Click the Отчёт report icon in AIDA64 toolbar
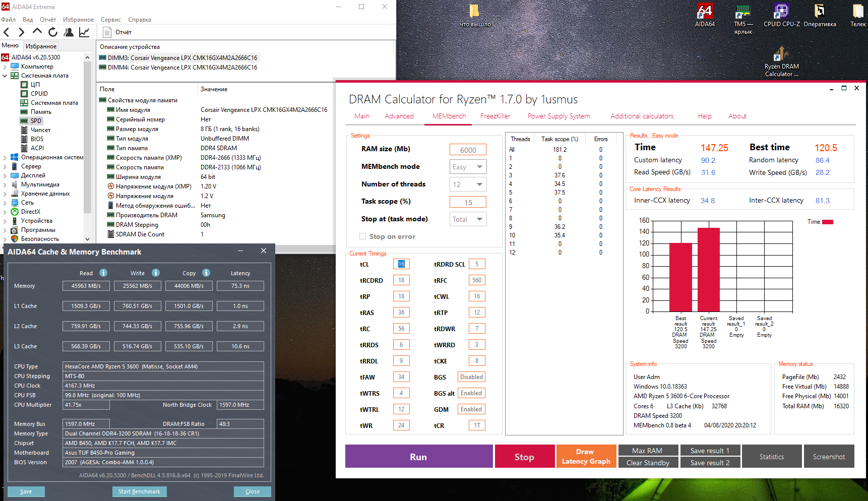Screen dimensions: 868x501 (107, 32)
